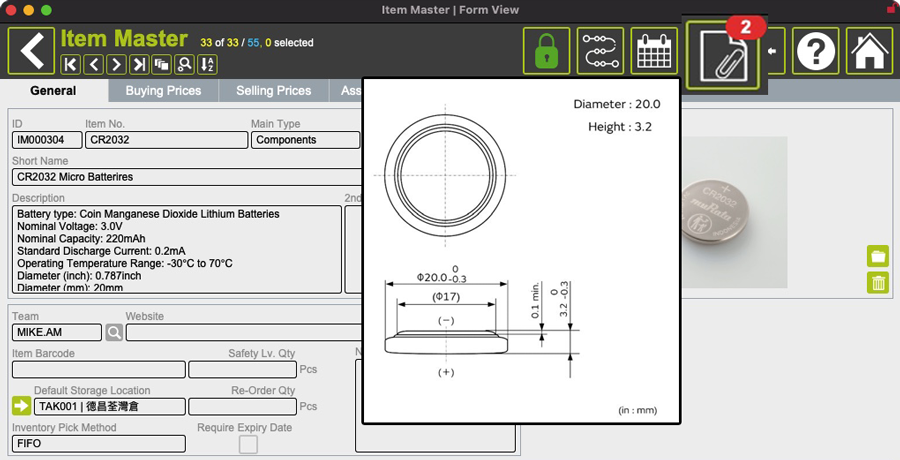Jump to the first record
Screen dimensions: 900x460
[70, 65]
